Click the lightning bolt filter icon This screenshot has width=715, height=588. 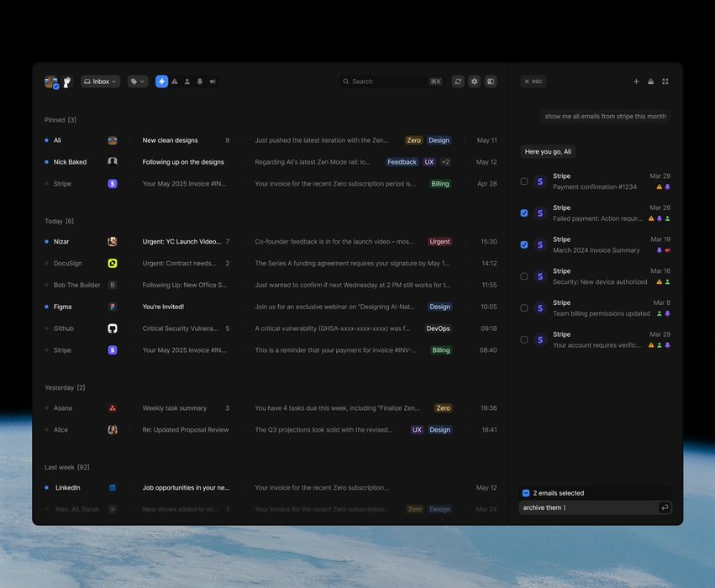(161, 81)
